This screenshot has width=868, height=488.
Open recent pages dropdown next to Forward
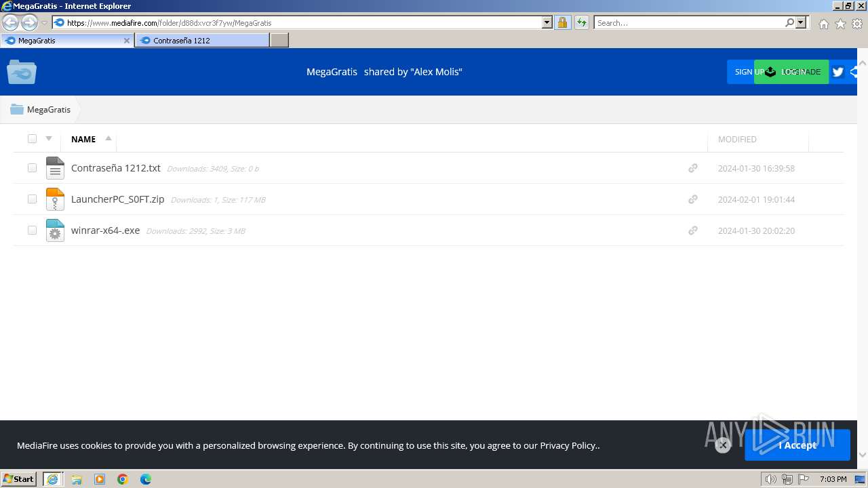pos(44,23)
